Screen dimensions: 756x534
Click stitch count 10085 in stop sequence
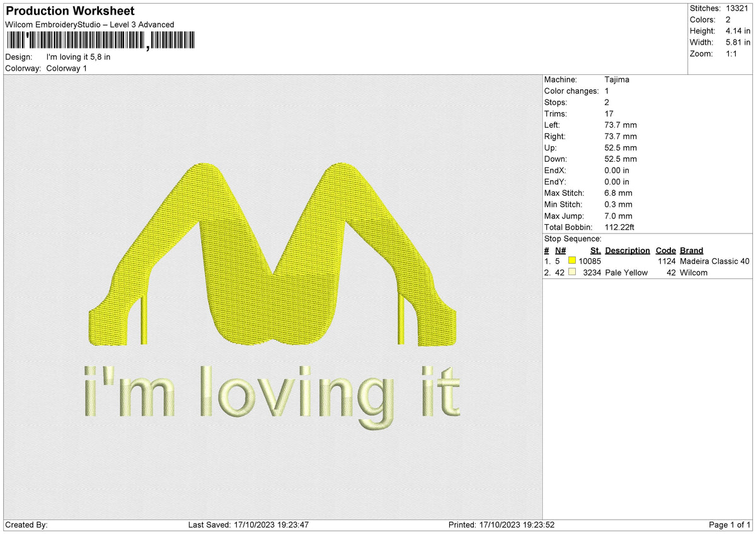click(x=590, y=261)
